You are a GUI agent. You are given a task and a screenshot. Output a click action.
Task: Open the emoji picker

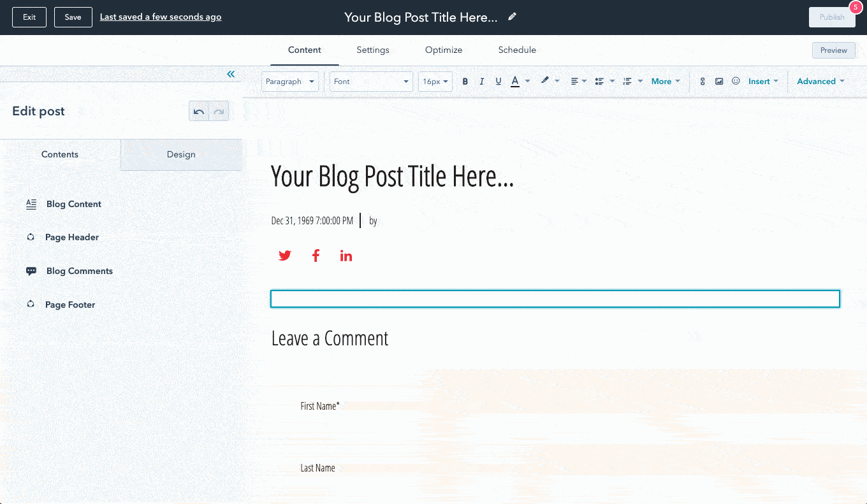pyautogui.click(x=736, y=82)
